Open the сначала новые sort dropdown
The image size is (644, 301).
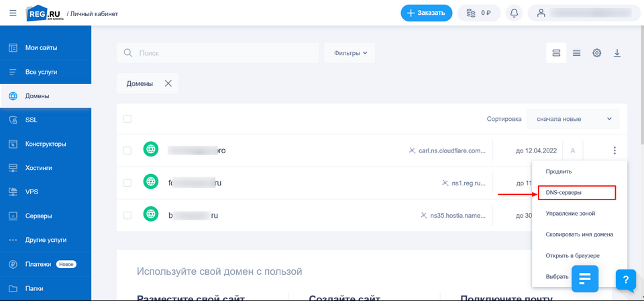coord(573,119)
